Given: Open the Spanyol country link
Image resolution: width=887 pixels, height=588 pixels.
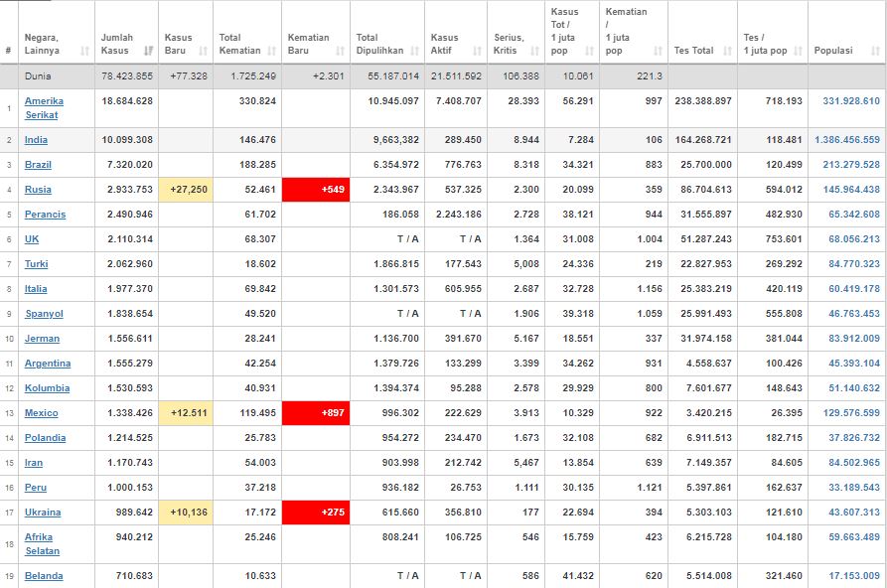Looking at the screenshot, I should point(44,314).
